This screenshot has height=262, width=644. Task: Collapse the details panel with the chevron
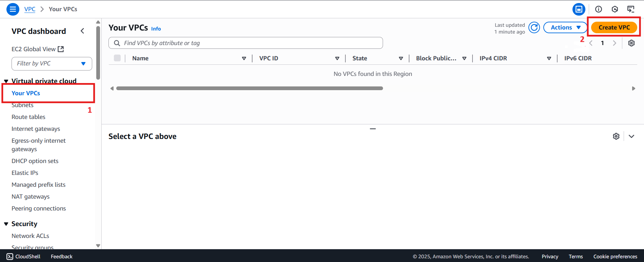point(631,136)
